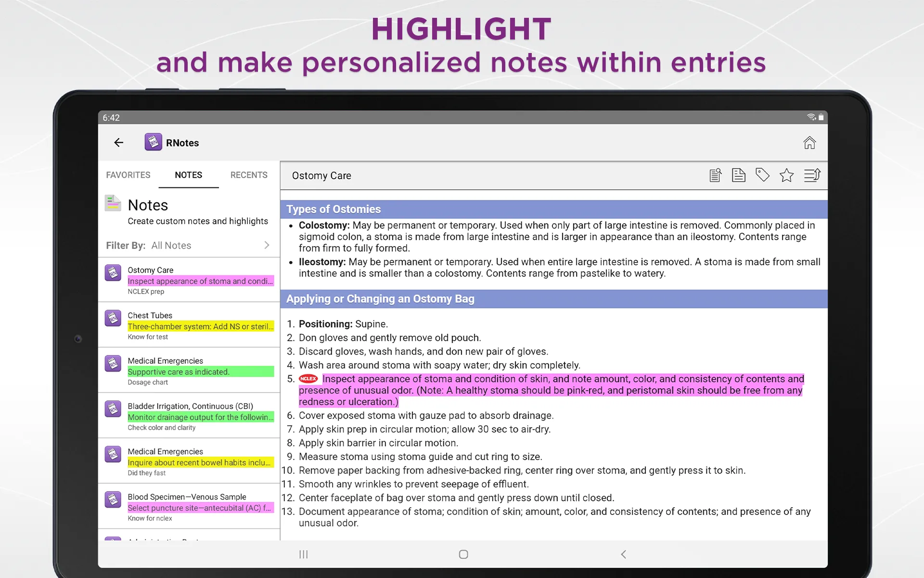Open the Chest Tubes note entry
924x578 pixels.
(189, 325)
